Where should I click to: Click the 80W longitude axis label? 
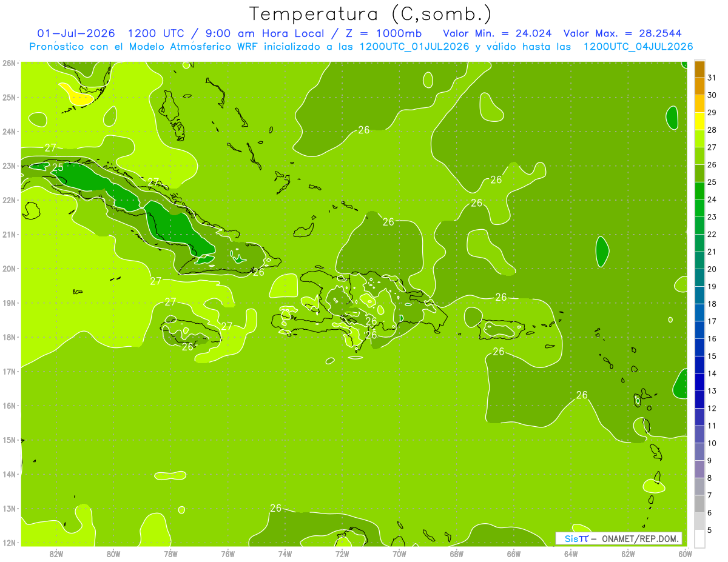tap(113, 554)
